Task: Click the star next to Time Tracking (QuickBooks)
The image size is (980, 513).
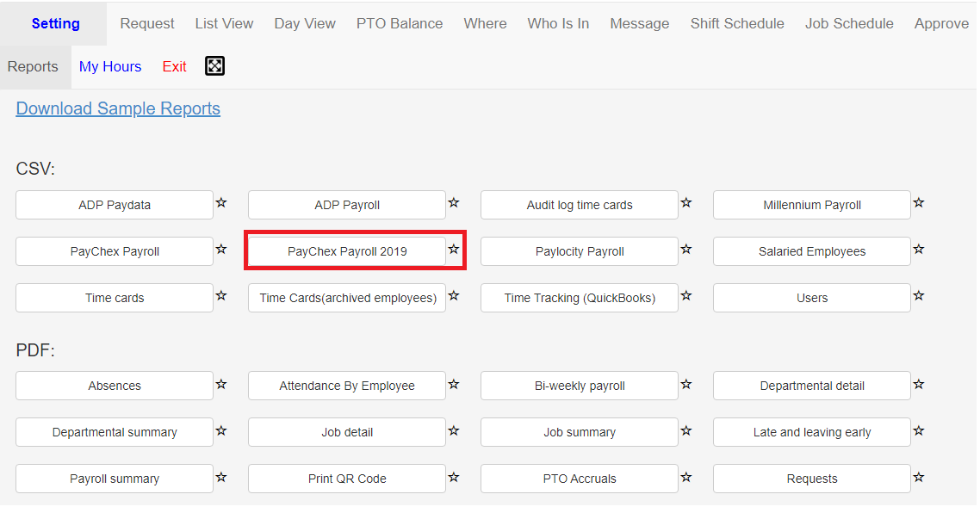Action: (686, 296)
